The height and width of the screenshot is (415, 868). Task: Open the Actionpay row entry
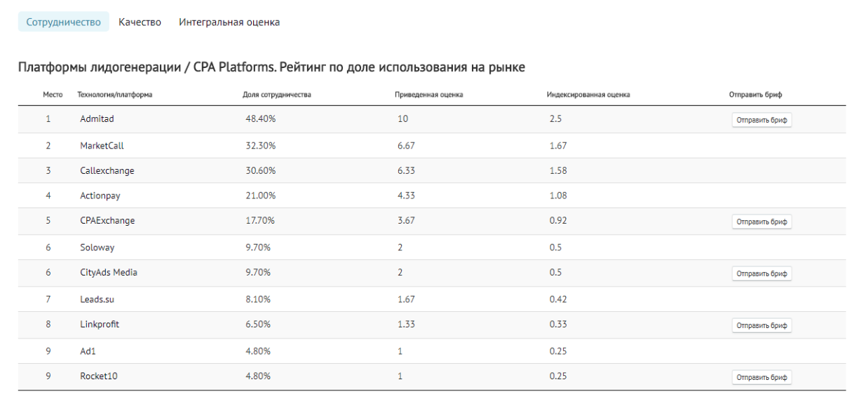tap(100, 196)
